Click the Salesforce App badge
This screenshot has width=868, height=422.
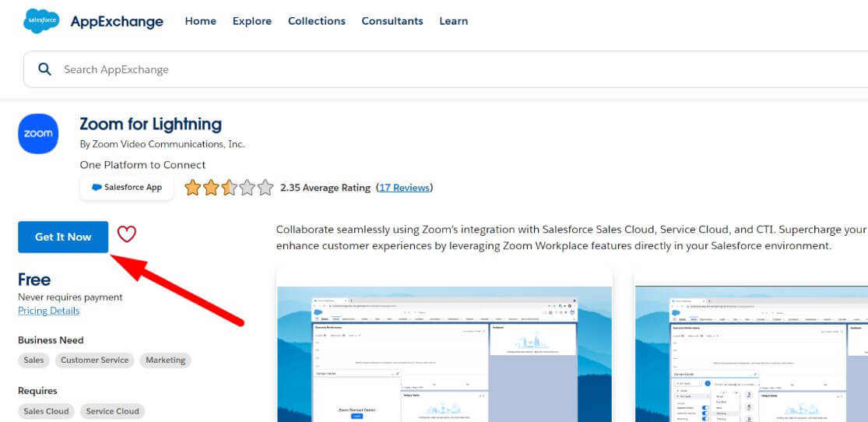(x=127, y=188)
